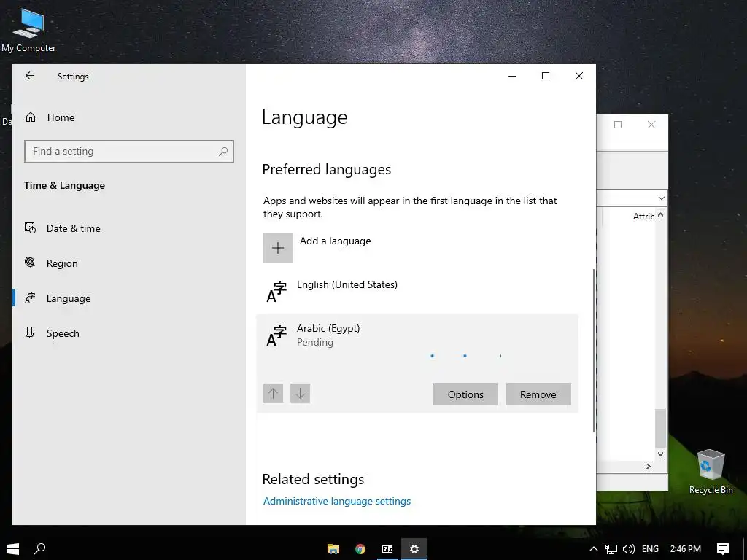This screenshot has width=747, height=560.
Task: Click the Arabic (Egypt) language icon
Action: pos(276,335)
